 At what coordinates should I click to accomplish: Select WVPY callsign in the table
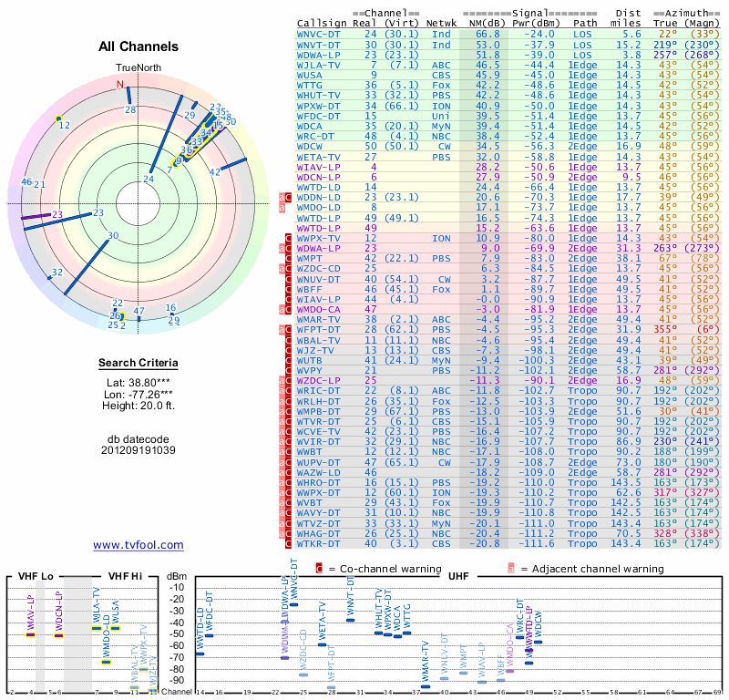click(310, 371)
